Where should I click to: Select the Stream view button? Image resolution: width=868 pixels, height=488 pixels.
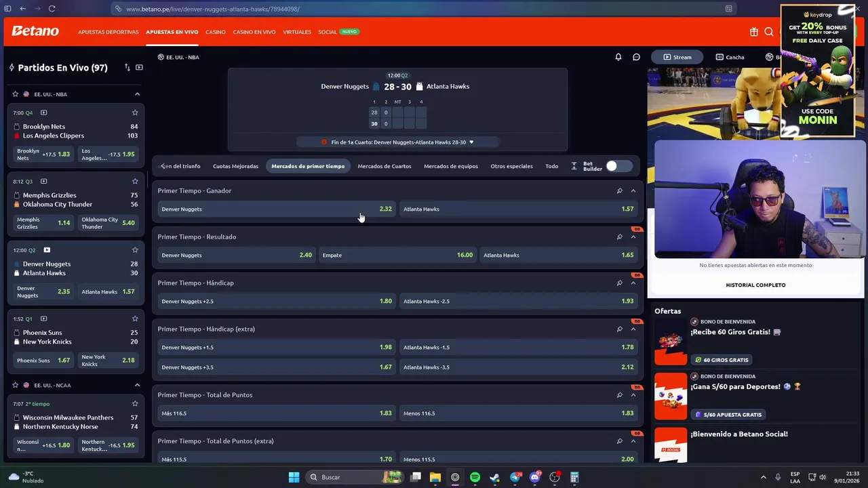pyautogui.click(x=677, y=57)
